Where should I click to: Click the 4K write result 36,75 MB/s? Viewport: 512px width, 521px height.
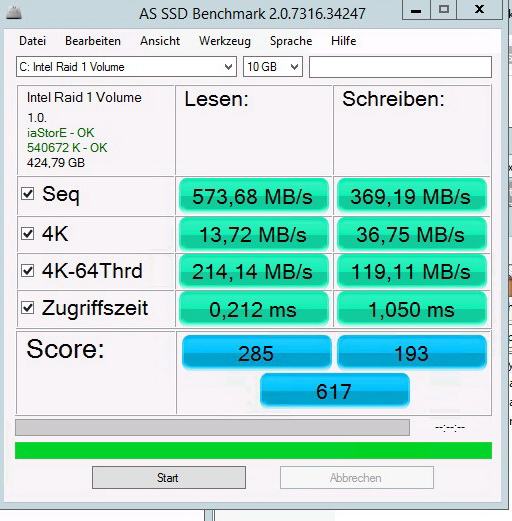pyautogui.click(x=412, y=234)
